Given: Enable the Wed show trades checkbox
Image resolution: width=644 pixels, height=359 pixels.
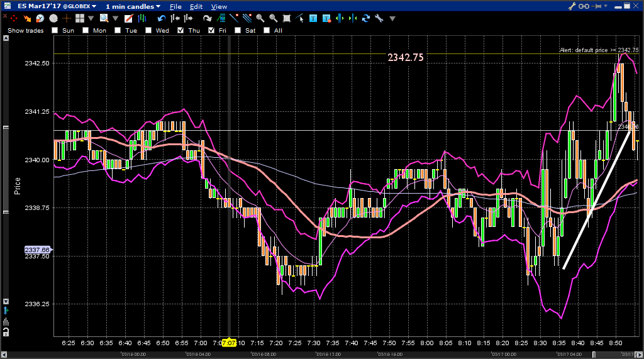Looking at the screenshot, I should 148,30.
